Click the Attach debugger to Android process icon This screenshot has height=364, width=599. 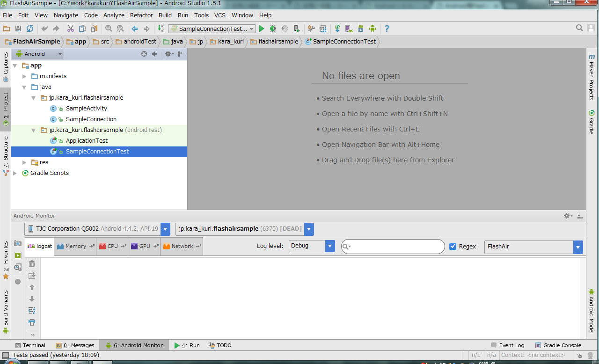click(x=296, y=29)
